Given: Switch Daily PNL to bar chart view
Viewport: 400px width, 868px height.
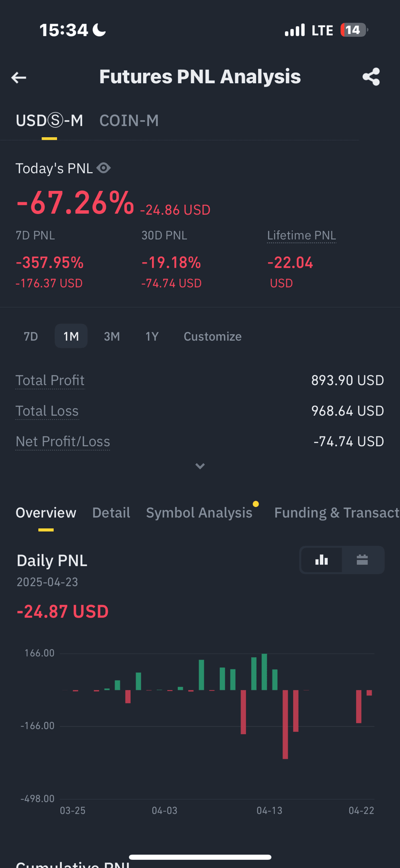Looking at the screenshot, I should pyautogui.click(x=321, y=560).
